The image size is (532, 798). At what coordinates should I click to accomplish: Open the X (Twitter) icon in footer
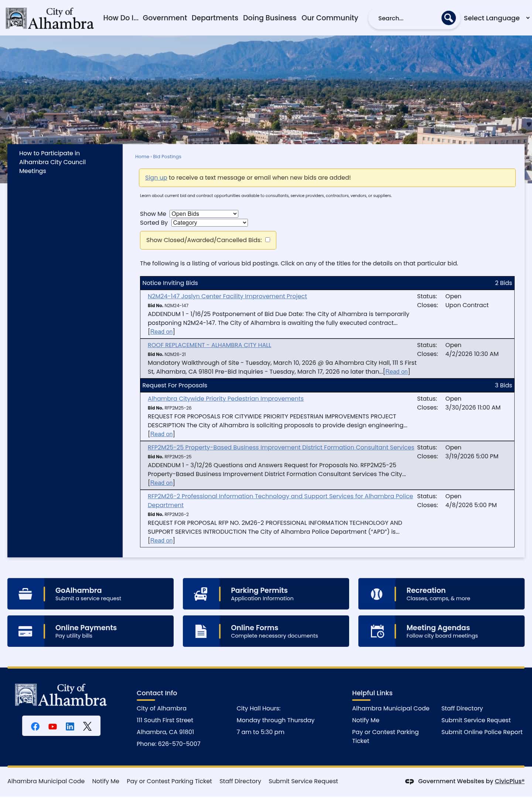(x=87, y=726)
